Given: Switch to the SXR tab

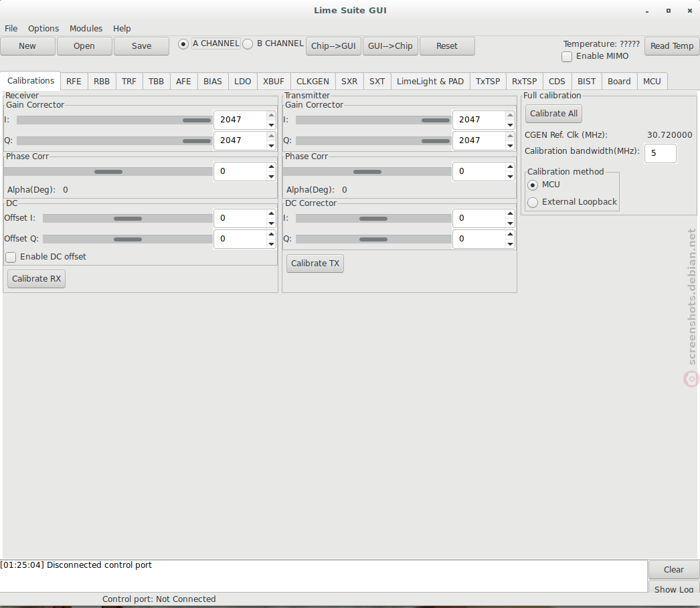Looking at the screenshot, I should click(349, 81).
